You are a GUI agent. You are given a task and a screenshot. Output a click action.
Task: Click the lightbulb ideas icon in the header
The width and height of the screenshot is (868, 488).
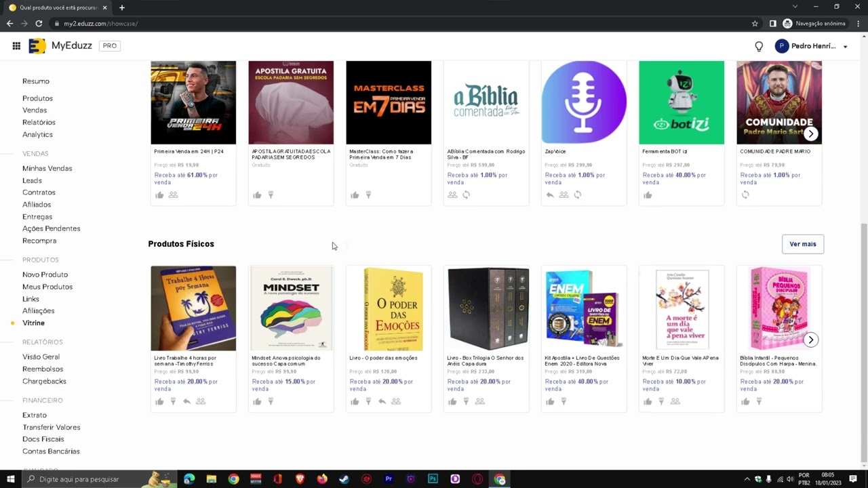[x=759, y=46]
